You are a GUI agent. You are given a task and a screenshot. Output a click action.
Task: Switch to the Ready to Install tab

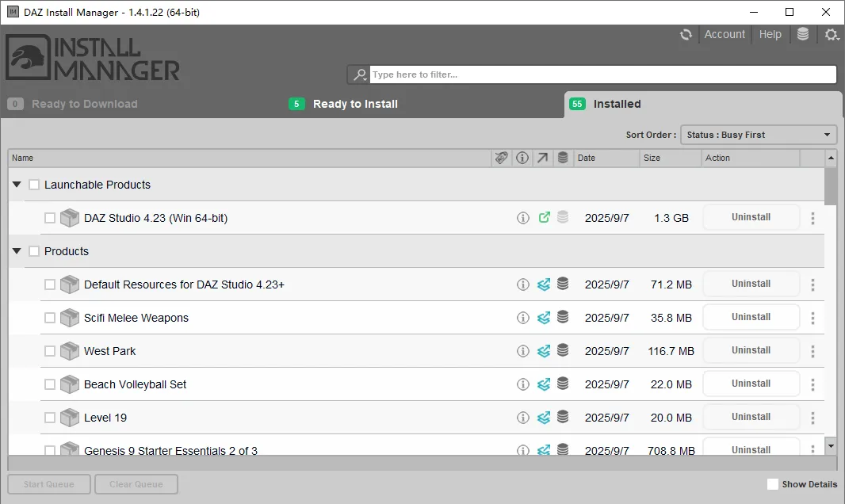point(355,104)
